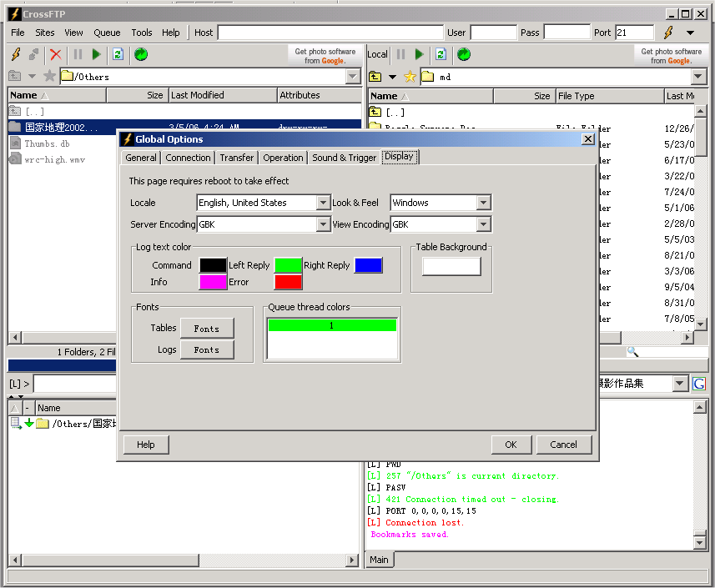This screenshot has height=588, width=715.
Task: Change the Left Reply green swatch
Action: tap(288, 265)
